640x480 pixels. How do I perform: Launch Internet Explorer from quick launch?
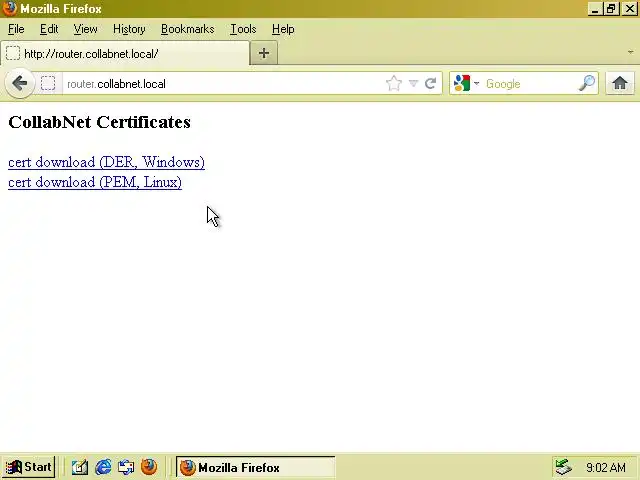(103, 467)
